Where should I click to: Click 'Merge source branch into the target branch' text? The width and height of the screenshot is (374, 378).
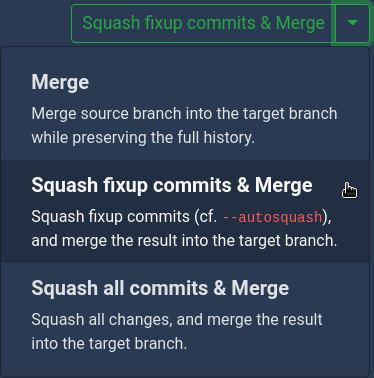pos(184,114)
